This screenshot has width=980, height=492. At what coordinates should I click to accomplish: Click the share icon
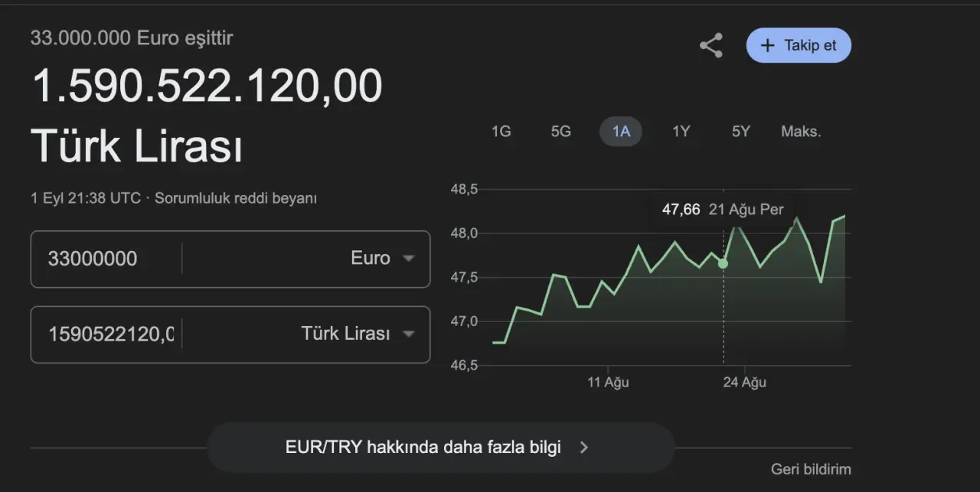click(x=711, y=45)
